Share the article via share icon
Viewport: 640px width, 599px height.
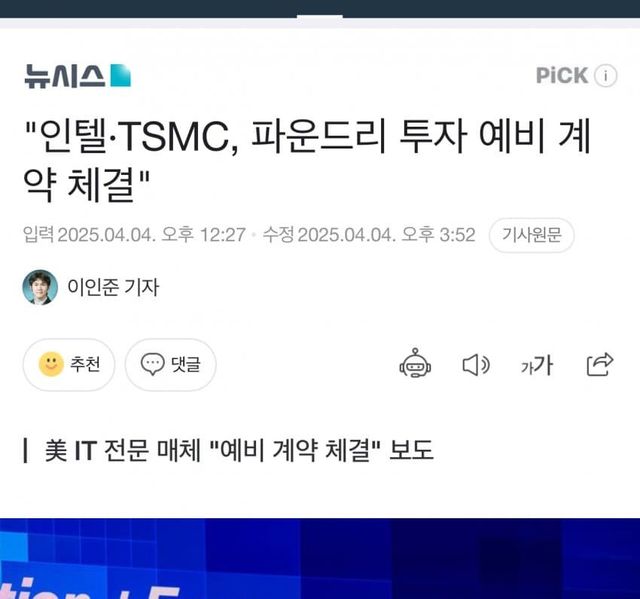pos(600,364)
